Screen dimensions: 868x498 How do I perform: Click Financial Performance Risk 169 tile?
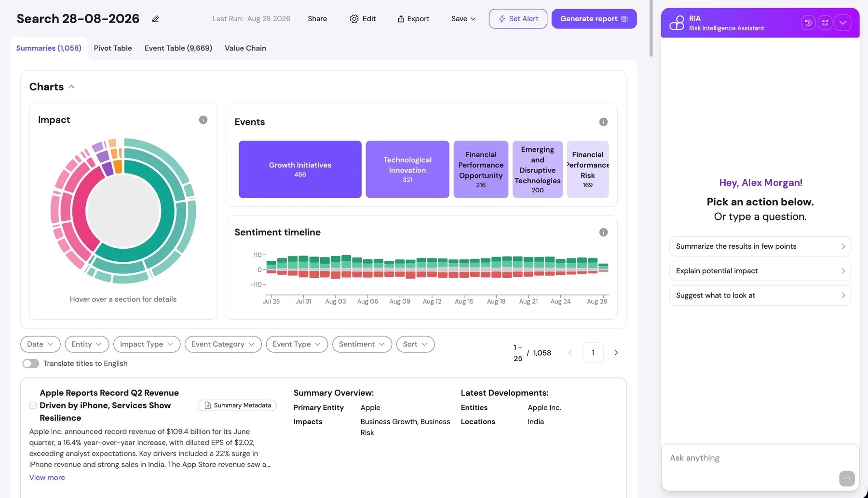(x=588, y=169)
